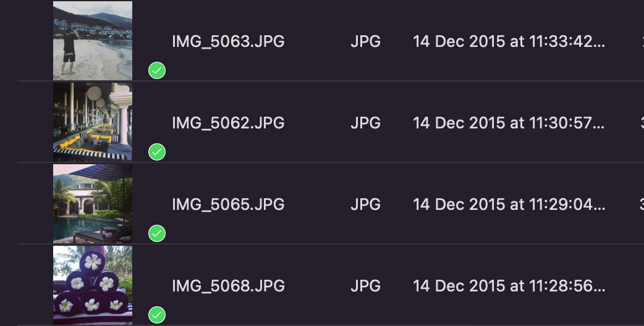Select the beach photo thumbnail
The image size is (644, 326).
tap(93, 41)
